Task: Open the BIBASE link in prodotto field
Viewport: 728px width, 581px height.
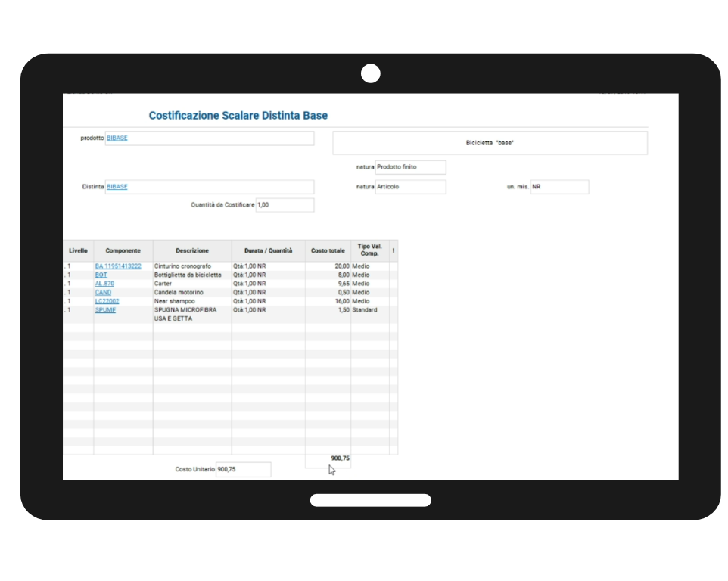Action: tap(117, 138)
